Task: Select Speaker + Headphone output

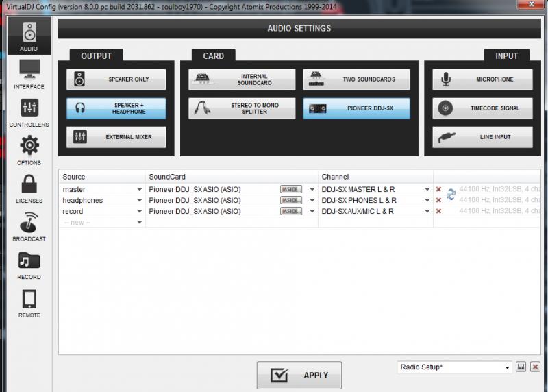Action: click(x=116, y=108)
